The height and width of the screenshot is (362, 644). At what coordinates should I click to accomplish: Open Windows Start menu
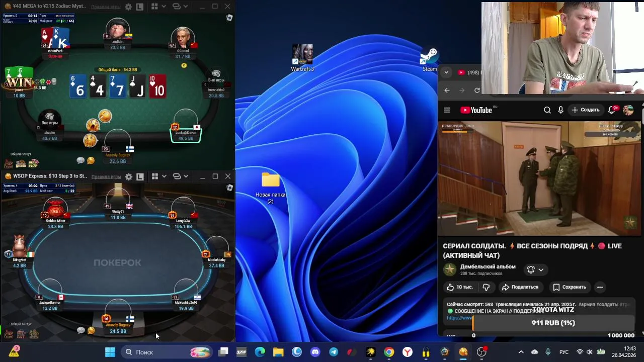click(110, 352)
